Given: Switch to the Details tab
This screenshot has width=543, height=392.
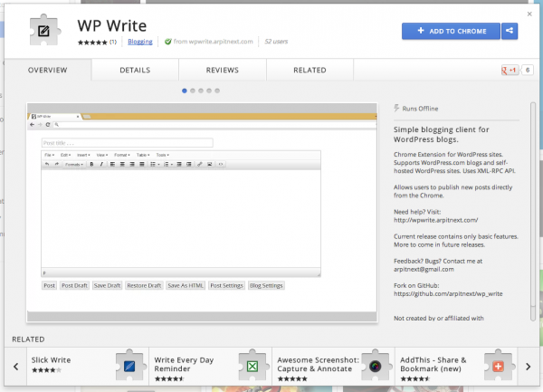Looking at the screenshot, I should pos(135,70).
